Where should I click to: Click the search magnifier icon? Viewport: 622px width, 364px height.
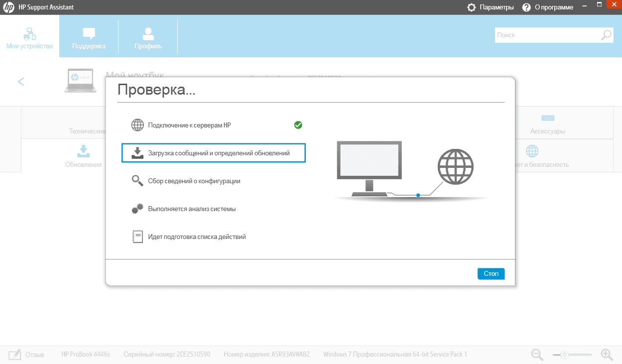point(606,35)
